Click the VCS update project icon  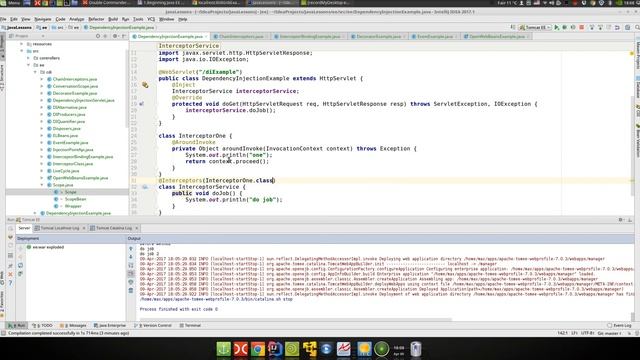[x=591, y=27]
